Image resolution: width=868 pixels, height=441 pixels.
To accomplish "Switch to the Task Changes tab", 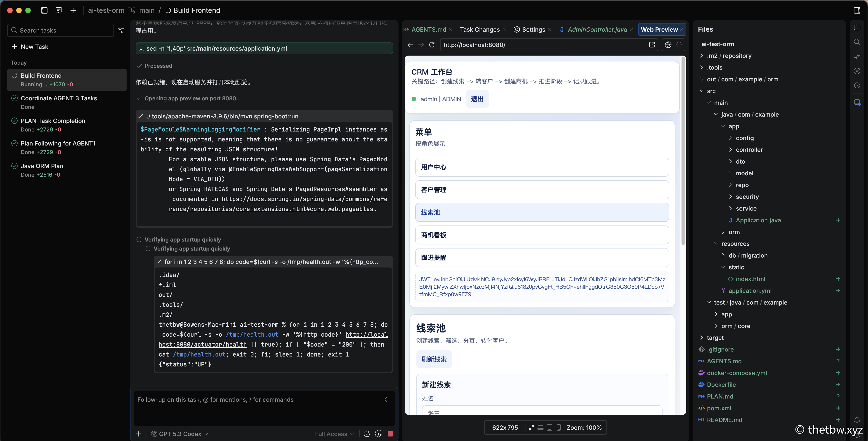I will point(479,30).
